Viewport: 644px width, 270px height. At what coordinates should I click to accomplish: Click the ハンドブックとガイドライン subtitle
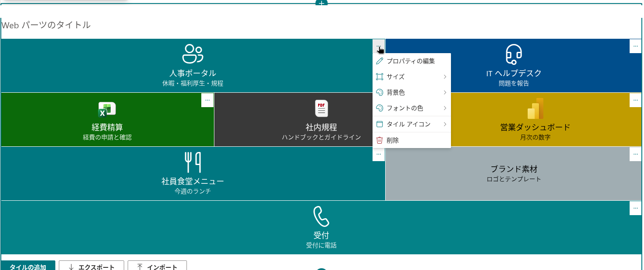coord(322,137)
